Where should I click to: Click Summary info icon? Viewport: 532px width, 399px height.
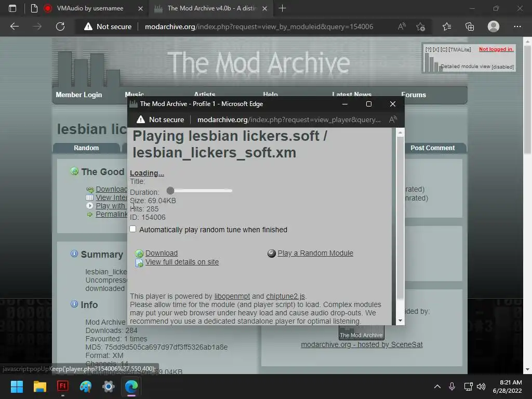74,254
